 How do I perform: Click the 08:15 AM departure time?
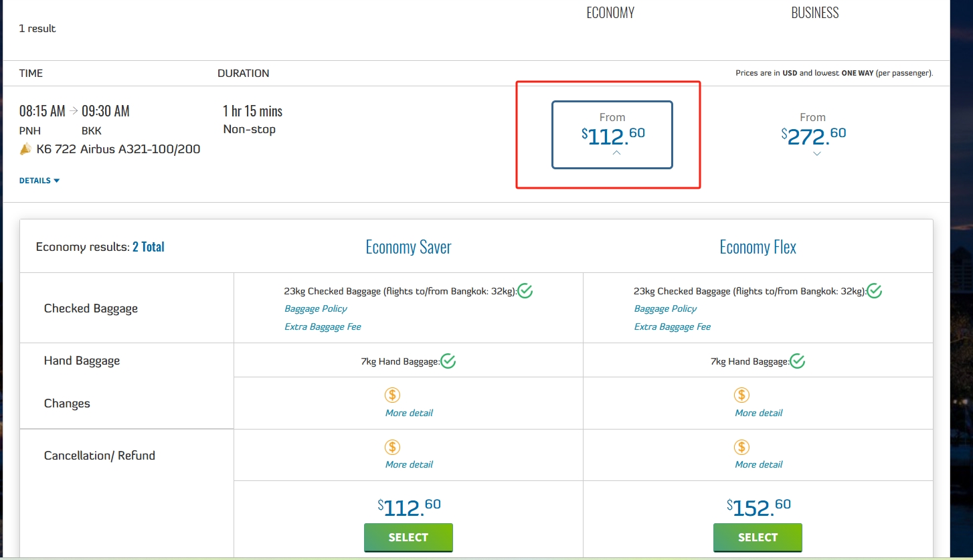click(42, 111)
